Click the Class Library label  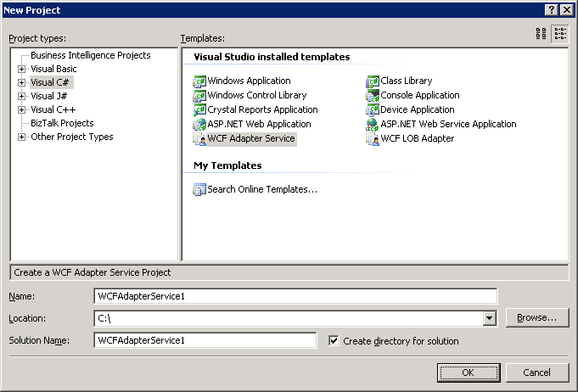tap(407, 81)
